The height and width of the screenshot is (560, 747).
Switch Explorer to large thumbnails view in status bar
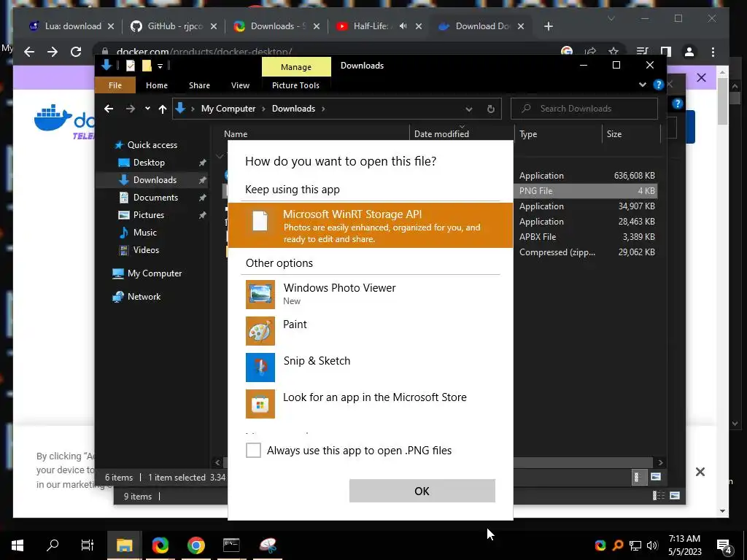656,477
